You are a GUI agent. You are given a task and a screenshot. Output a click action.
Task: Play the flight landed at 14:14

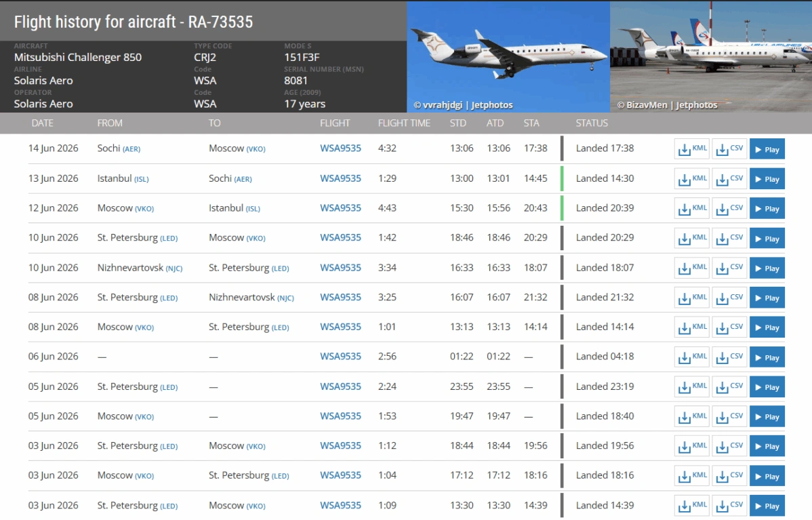tap(767, 327)
